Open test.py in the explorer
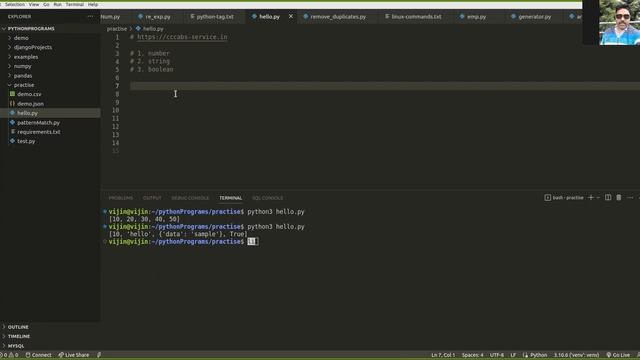Viewport: 640px width, 360px height. click(x=26, y=141)
